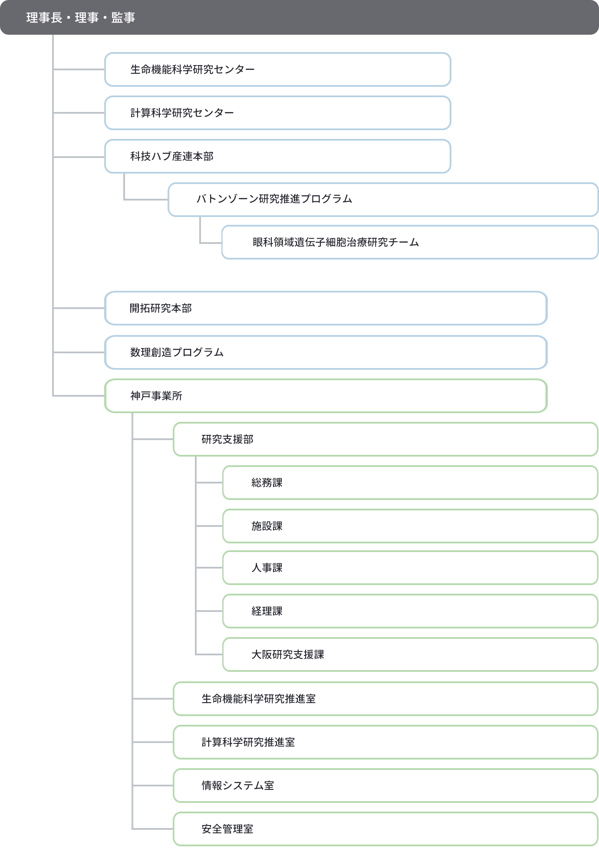Click 総務課 box
This screenshot has width=599, height=868.
tap(411, 483)
